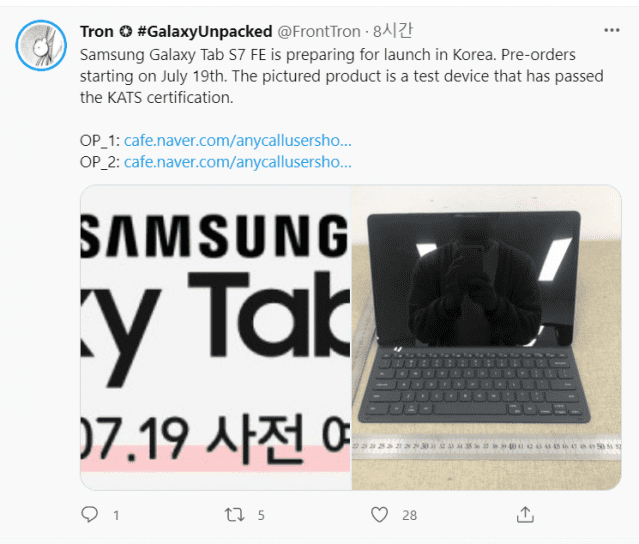
Task: Open the #GalaxyUnpacked hashtag
Action: [205, 31]
